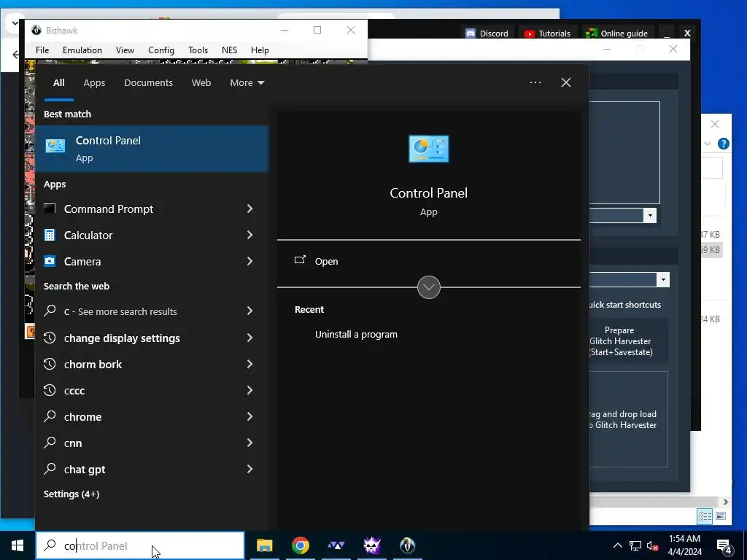This screenshot has height=560, width=747.
Task: Click the Bizhawk taskbar icon
Action: click(407, 545)
